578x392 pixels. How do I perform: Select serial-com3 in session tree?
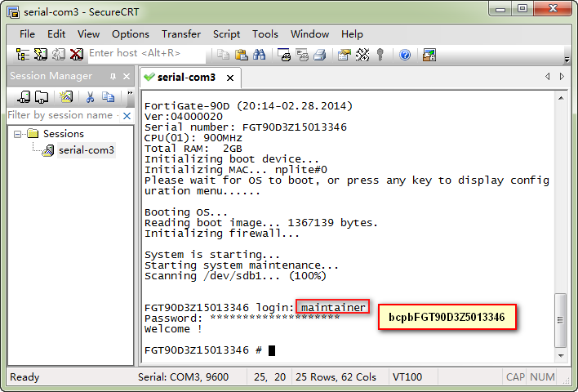(x=87, y=150)
